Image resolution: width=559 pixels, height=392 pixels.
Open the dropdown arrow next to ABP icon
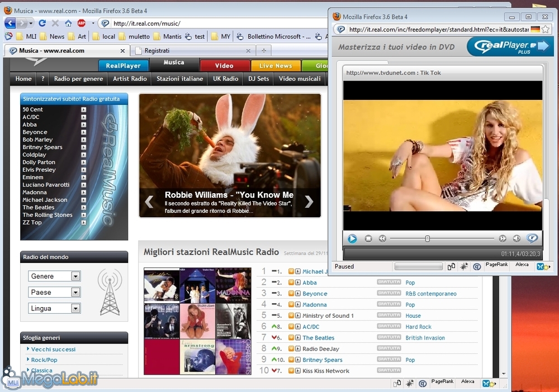point(93,23)
